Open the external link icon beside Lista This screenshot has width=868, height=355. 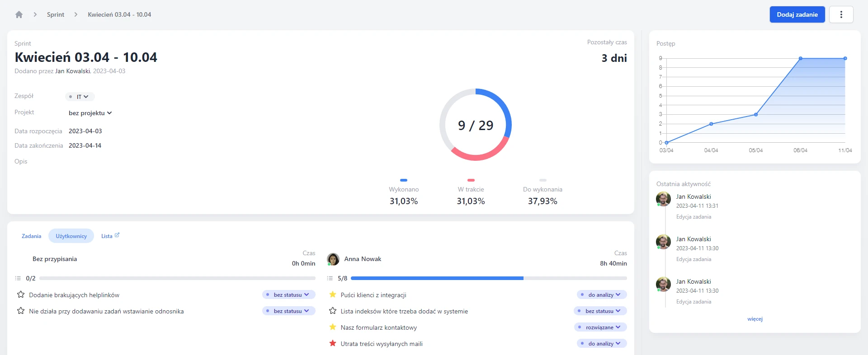117,235
